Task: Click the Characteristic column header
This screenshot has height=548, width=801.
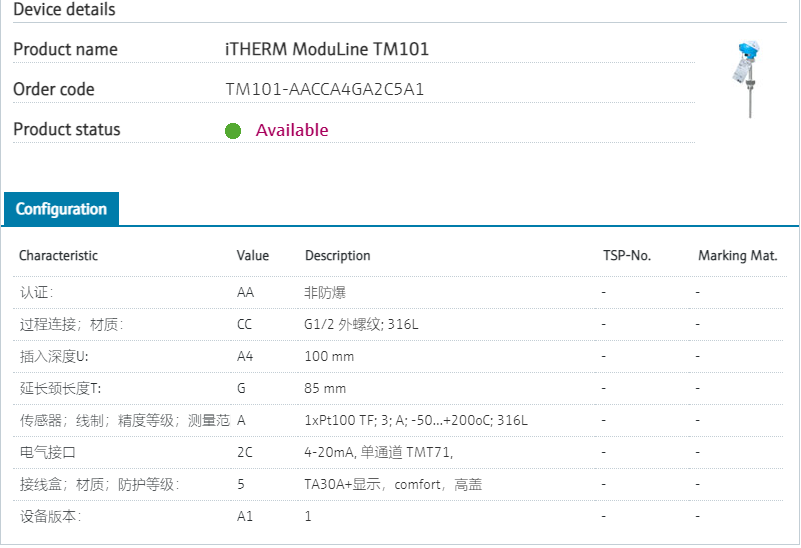Action: pos(58,255)
